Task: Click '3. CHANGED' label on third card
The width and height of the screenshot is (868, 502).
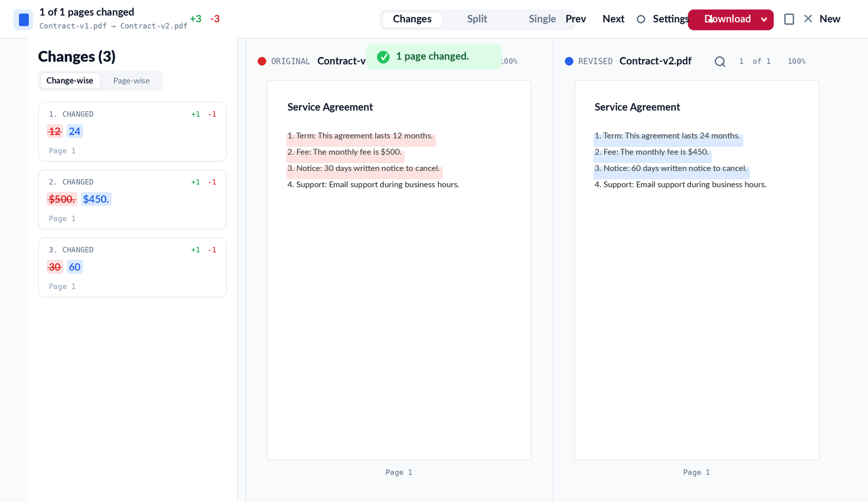Action: click(x=71, y=250)
